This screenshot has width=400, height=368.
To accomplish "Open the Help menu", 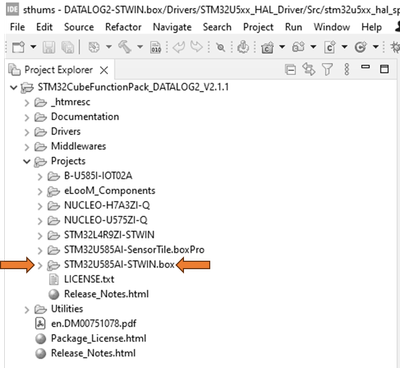I will pos(372,27).
